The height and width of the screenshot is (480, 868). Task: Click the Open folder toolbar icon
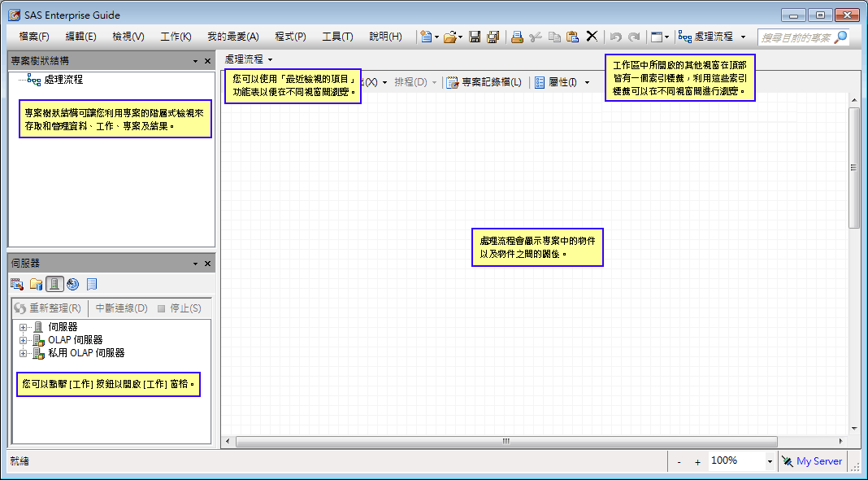pyautogui.click(x=450, y=37)
